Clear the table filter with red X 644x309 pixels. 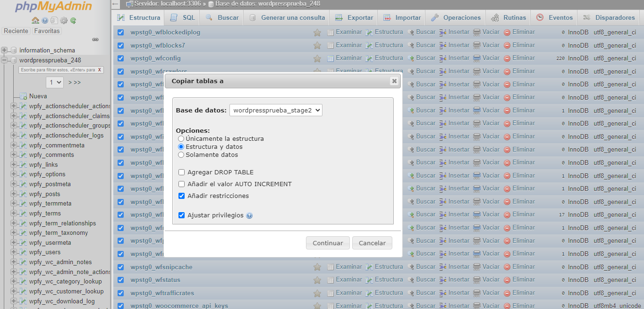click(100, 69)
